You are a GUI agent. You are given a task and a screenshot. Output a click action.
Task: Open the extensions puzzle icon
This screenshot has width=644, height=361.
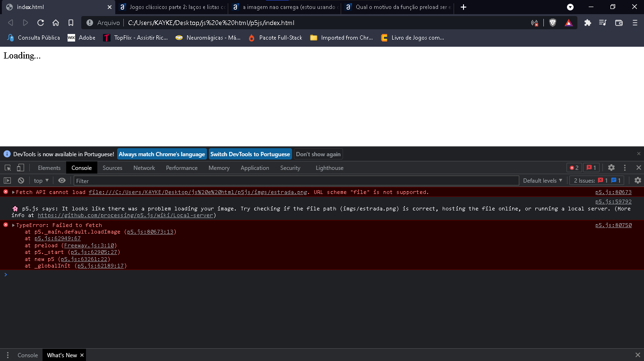pyautogui.click(x=588, y=23)
